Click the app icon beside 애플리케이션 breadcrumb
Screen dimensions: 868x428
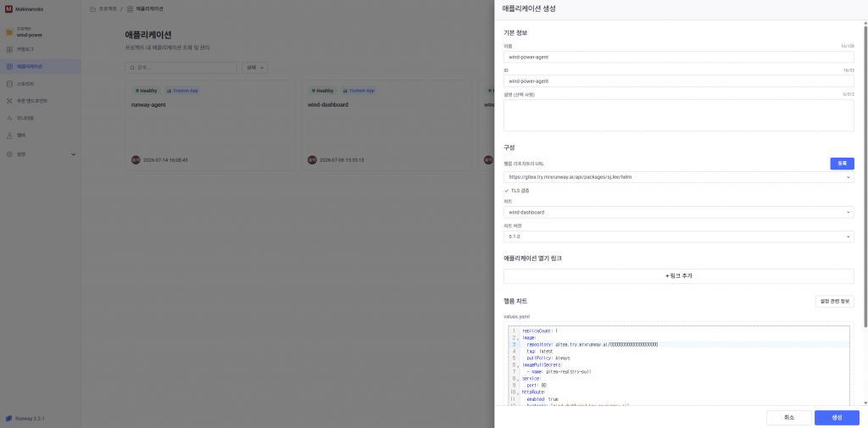[x=130, y=8]
